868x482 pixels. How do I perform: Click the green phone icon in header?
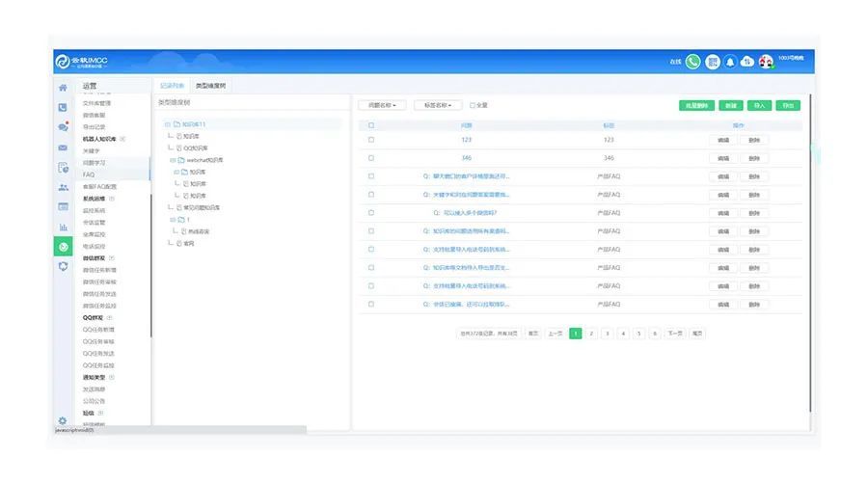click(x=692, y=62)
